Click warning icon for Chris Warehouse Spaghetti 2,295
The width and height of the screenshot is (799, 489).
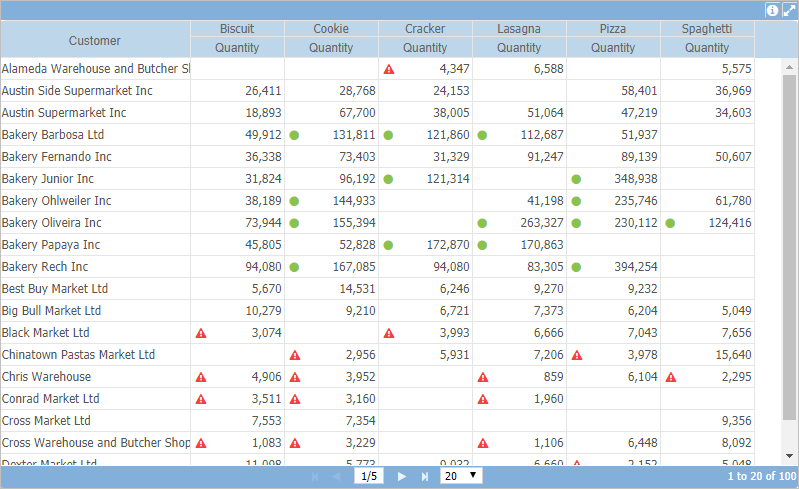pos(671,377)
